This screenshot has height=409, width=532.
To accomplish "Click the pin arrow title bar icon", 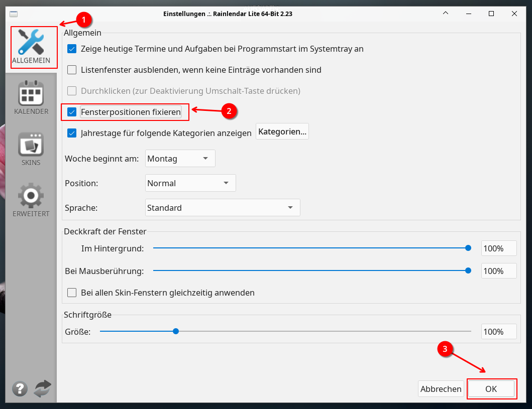I will pos(446,14).
